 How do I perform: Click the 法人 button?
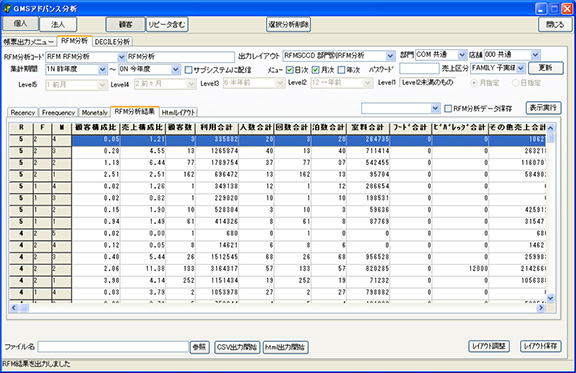58,25
